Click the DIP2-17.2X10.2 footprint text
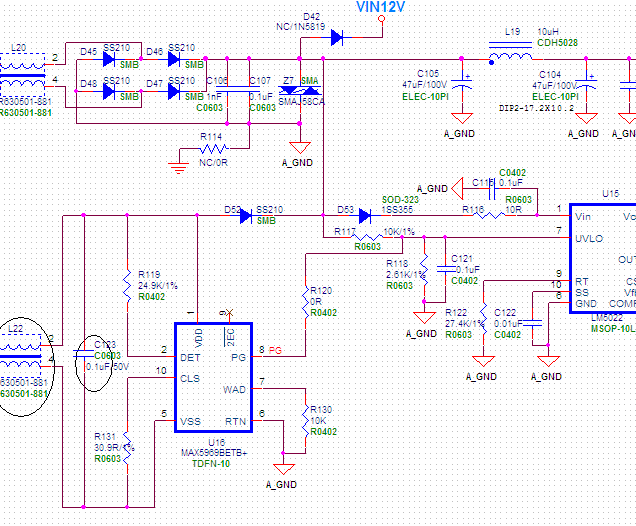The image size is (636, 526). (x=536, y=108)
